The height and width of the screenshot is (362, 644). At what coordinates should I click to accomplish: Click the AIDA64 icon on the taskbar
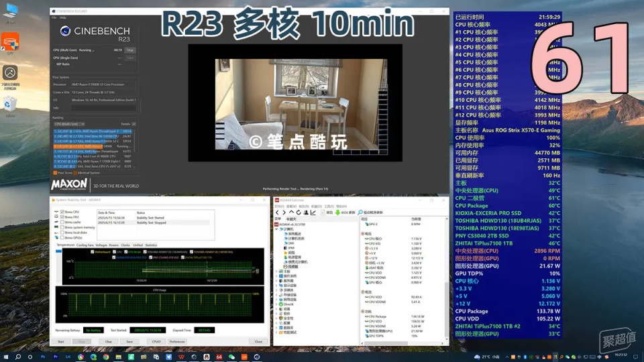(219, 357)
